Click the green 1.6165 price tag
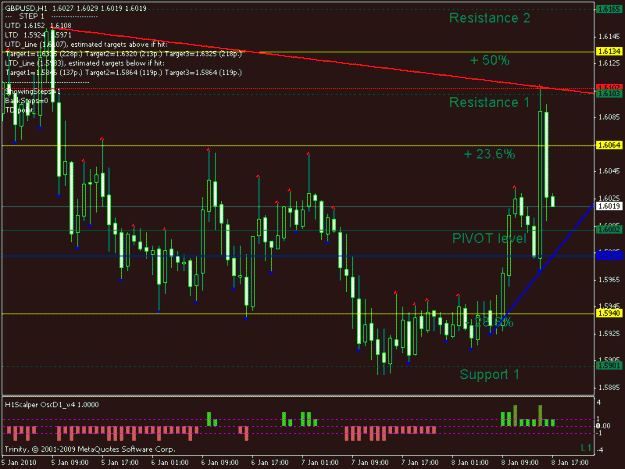The image size is (625, 469). [x=609, y=9]
